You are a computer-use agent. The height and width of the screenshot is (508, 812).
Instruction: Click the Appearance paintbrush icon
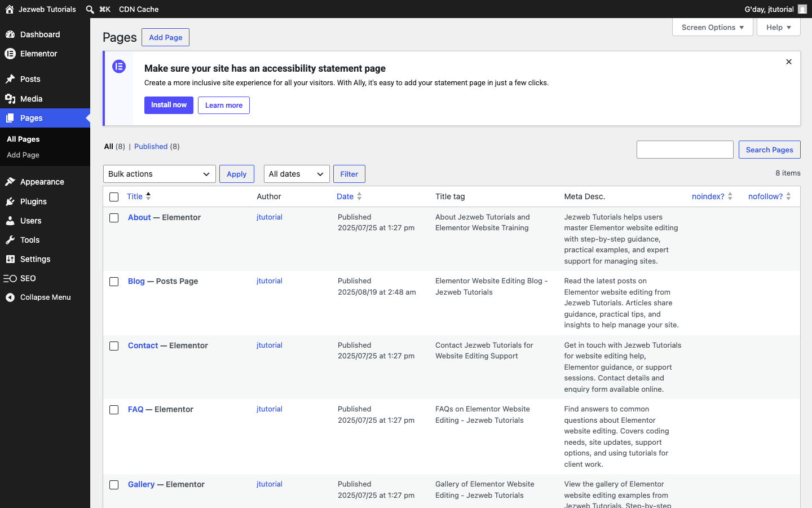click(x=10, y=182)
